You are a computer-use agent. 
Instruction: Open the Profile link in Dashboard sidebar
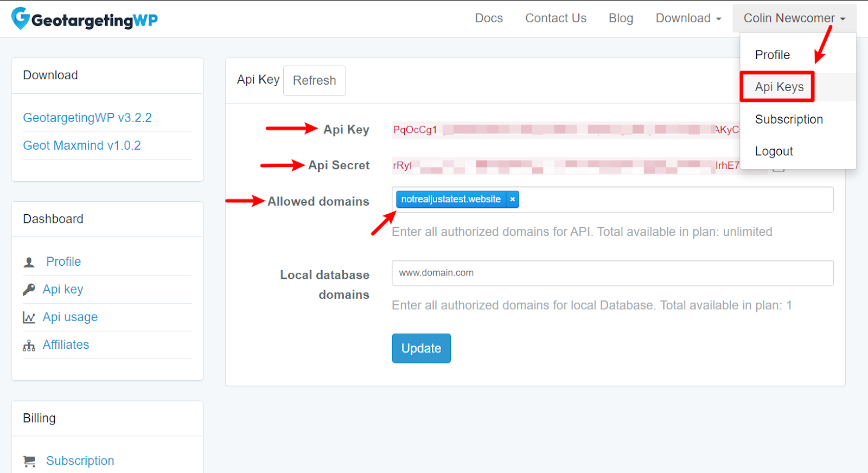(x=63, y=261)
